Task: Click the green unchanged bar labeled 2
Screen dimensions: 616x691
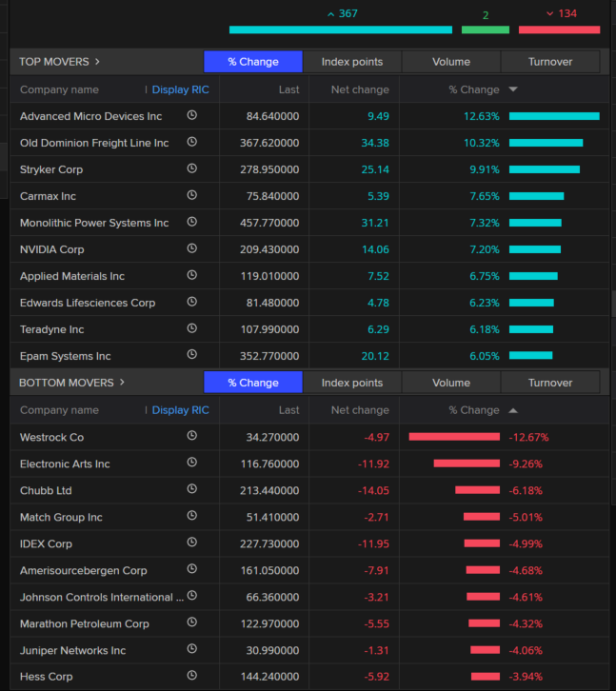Action: coord(485,30)
